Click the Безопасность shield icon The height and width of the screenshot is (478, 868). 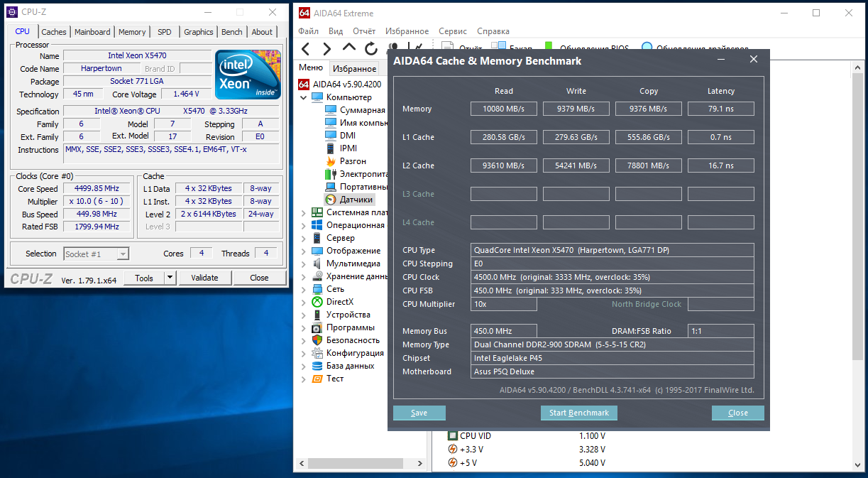click(317, 340)
